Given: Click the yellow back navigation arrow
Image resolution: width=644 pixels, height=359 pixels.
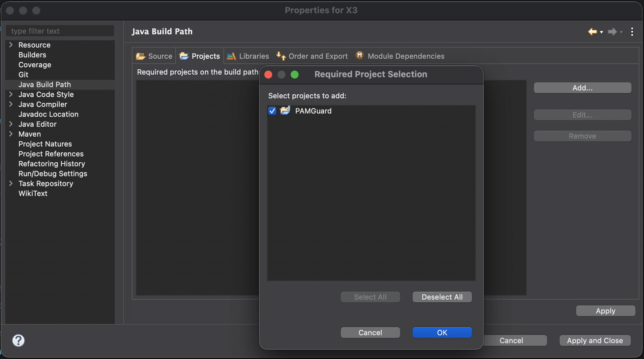Looking at the screenshot, I should coord(592,32).
